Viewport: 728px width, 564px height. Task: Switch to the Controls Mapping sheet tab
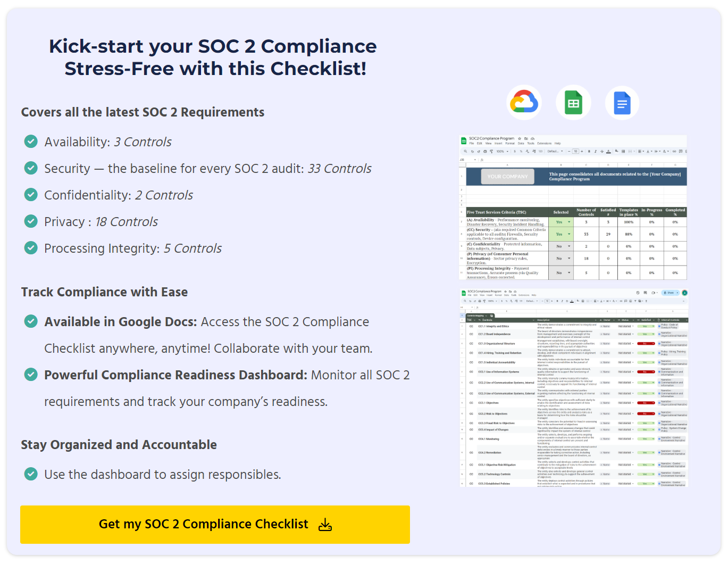click(x=475, y=316)
